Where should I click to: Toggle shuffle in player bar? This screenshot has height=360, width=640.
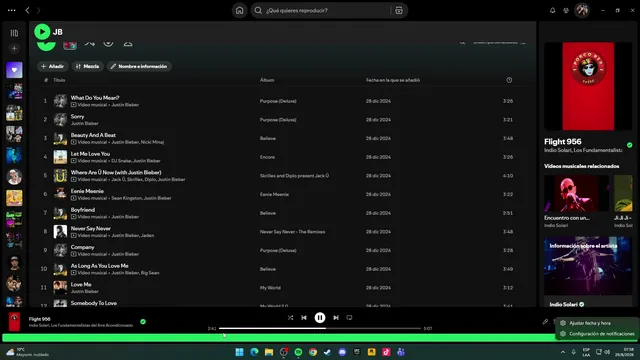pyautogui.click(x=290, y=318)
